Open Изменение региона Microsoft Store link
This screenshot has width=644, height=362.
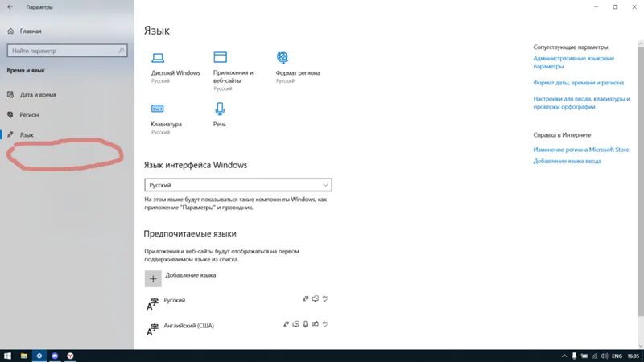click(580, 150)
